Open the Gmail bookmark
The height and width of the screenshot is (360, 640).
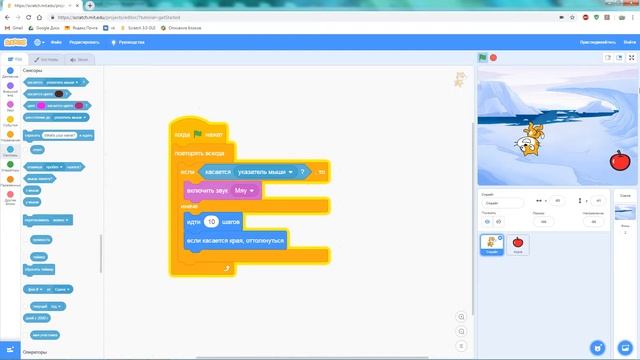[x=14, y=28]
